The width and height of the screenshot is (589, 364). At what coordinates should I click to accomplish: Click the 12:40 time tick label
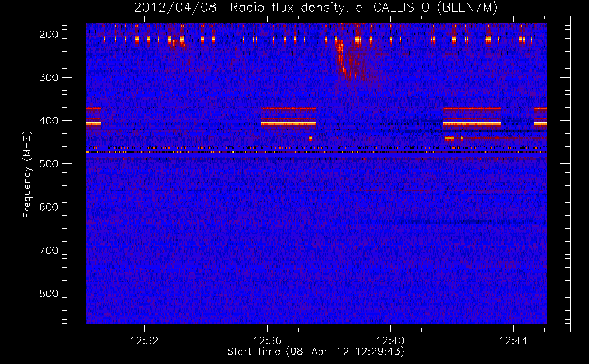(390, 341)
